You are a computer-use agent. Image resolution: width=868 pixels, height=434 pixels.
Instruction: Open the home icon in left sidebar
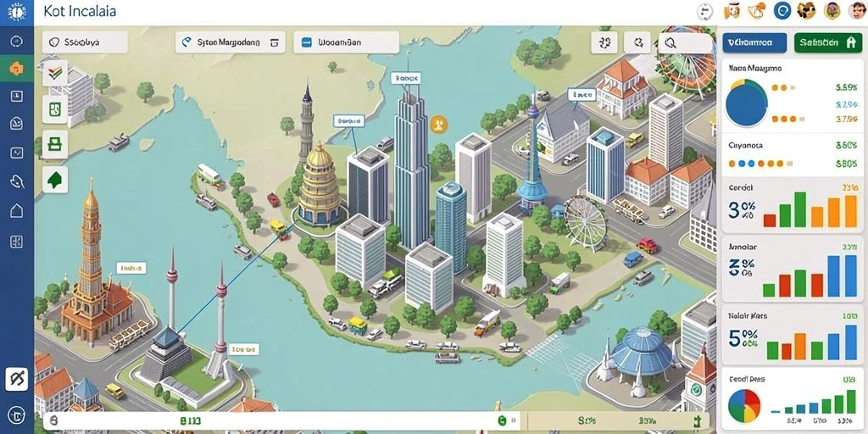(x=17, y=210)
